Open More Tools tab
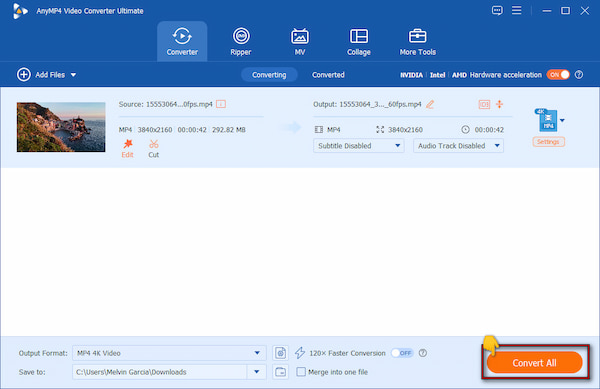 417,41
